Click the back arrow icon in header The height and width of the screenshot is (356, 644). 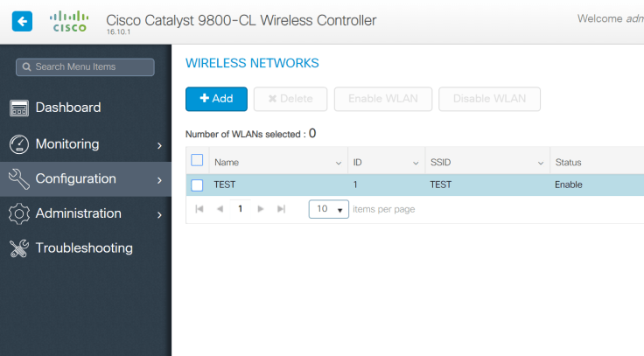point(21,21)
